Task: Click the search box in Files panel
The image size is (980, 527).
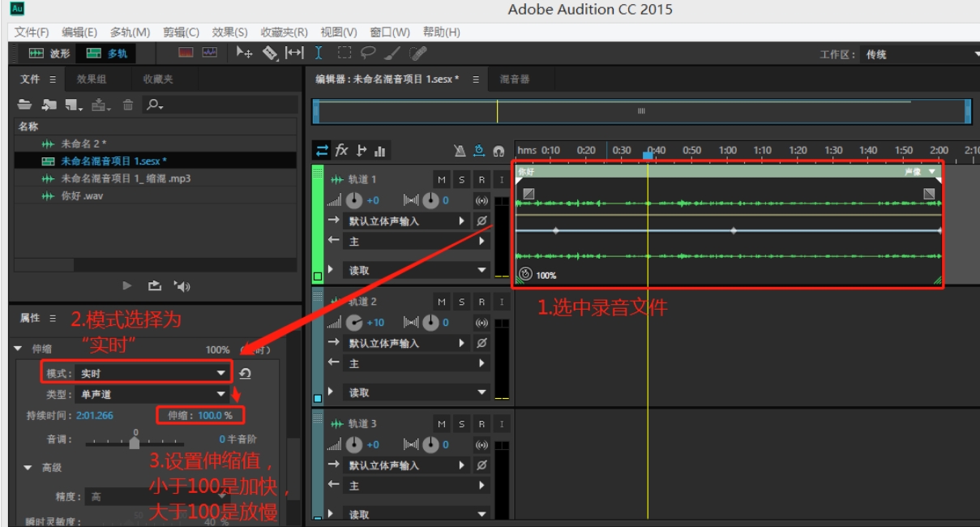Action: (x=219, y=105)
